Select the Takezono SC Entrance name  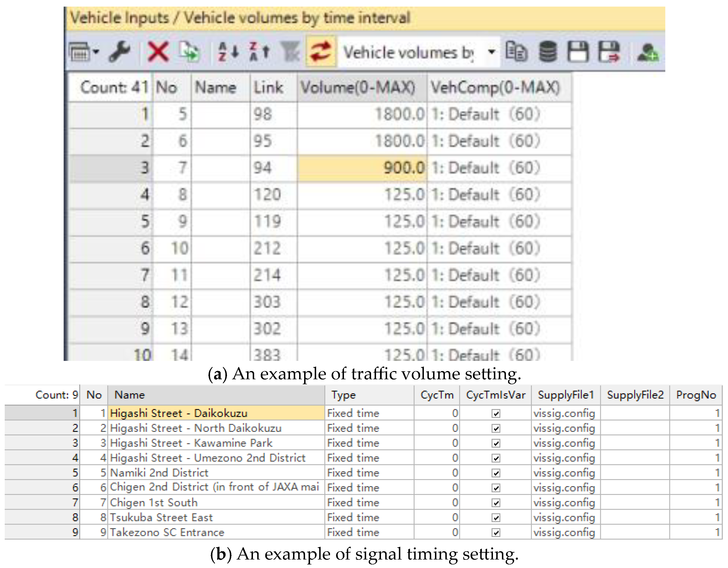click(x=216, y=532)
